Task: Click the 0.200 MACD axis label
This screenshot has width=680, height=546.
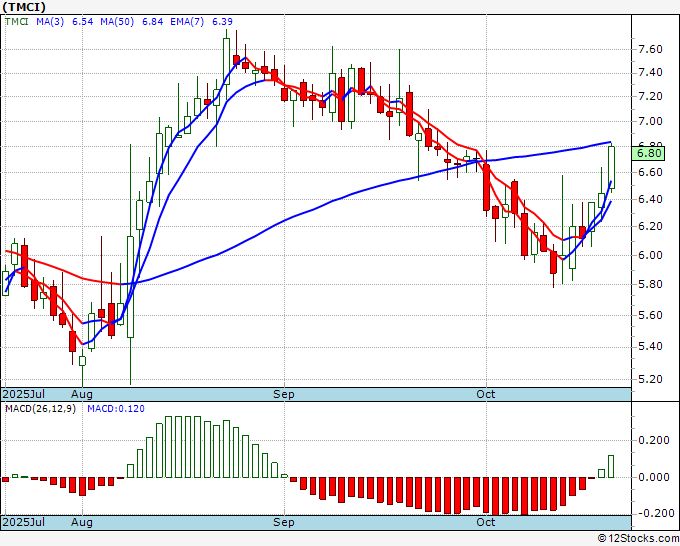Action: [x=654, y=441]
